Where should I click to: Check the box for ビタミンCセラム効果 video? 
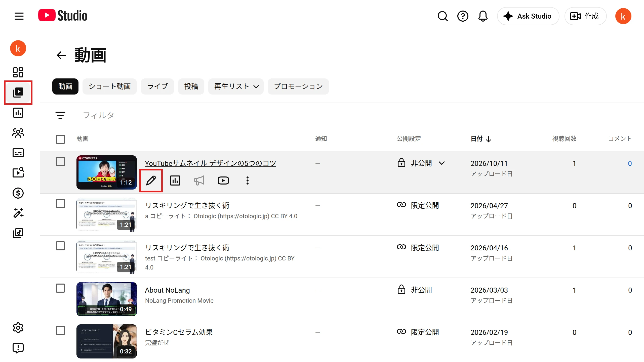(x=60, y=330)
